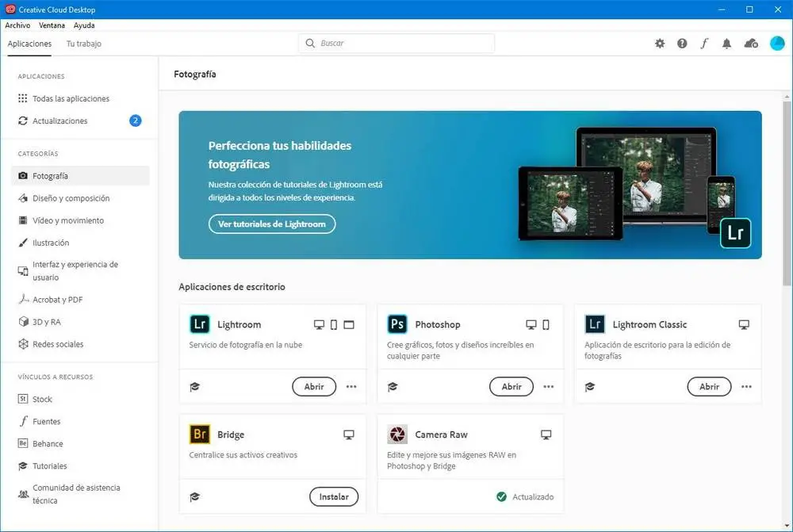Click the Lightroom Classic app icon
Image resolution: width=793 pixels, height=532 pixels.
point(595,324)
